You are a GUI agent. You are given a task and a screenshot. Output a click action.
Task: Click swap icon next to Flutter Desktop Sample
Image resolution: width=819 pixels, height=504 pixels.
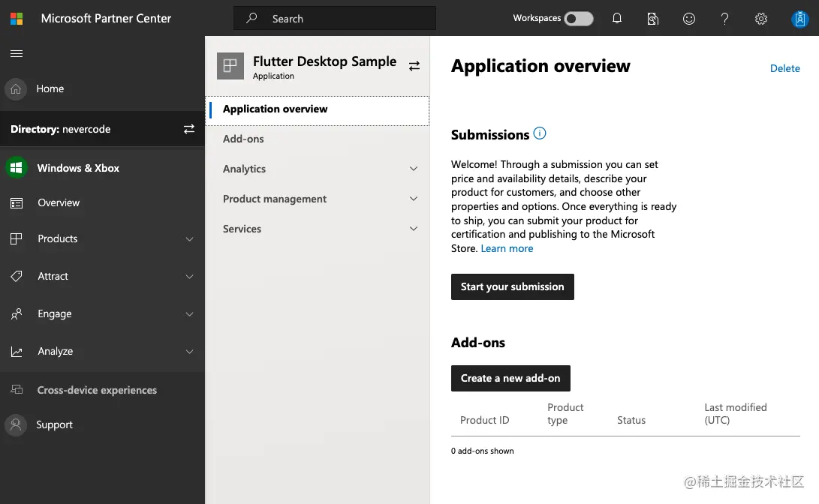pyautogui.click(x=414, y=66)
